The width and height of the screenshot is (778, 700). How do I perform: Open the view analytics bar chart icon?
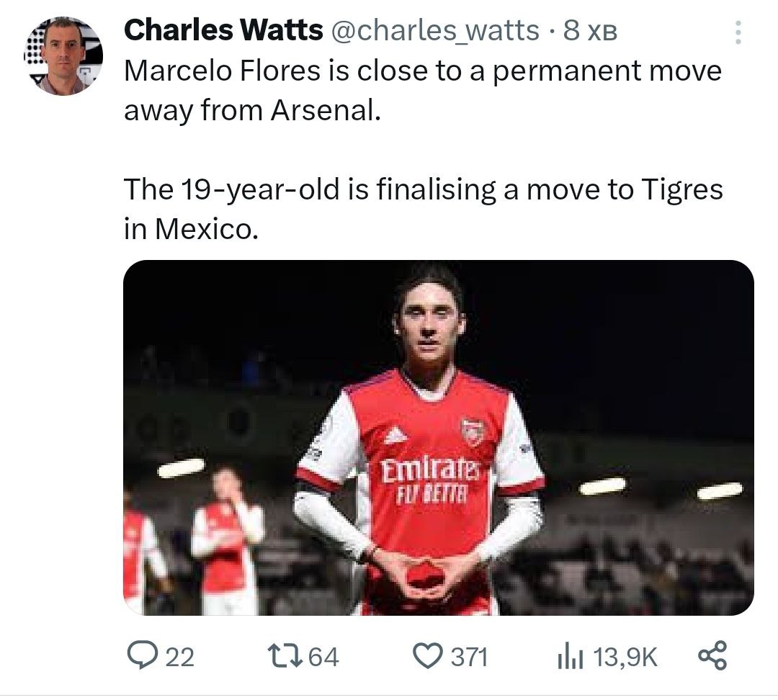click(x=569, y=655)
